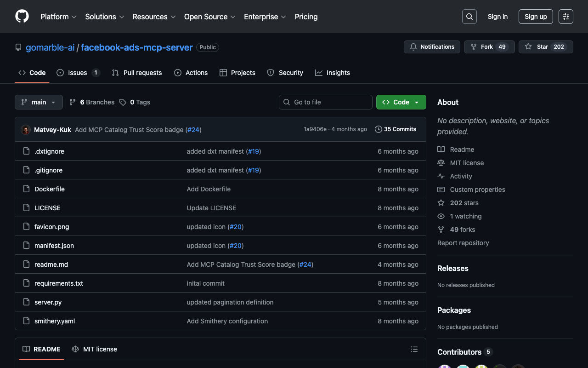The height and width of the screenshot is (368, 588).
Task: Fork this repository
Action: point(489,47)
